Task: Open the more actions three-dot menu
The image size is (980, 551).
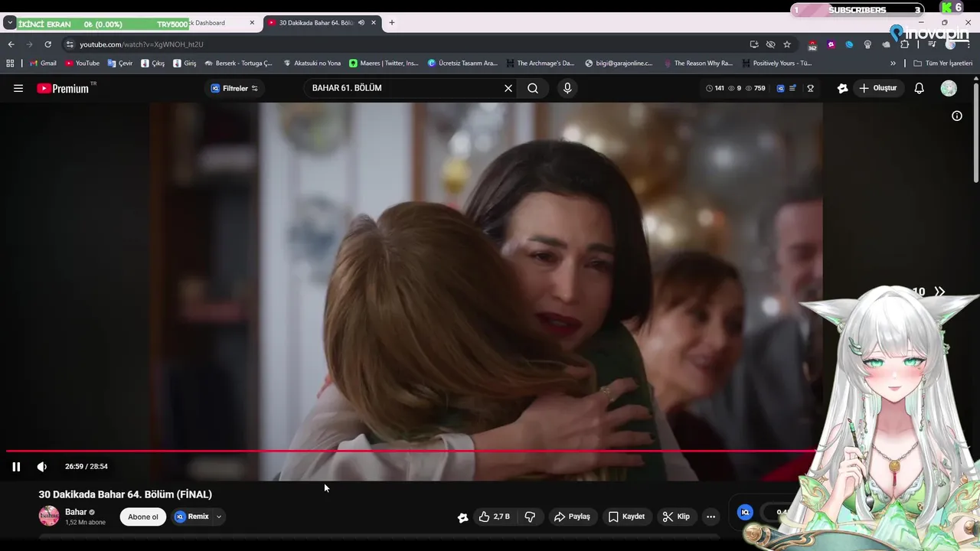Action: 710,517
